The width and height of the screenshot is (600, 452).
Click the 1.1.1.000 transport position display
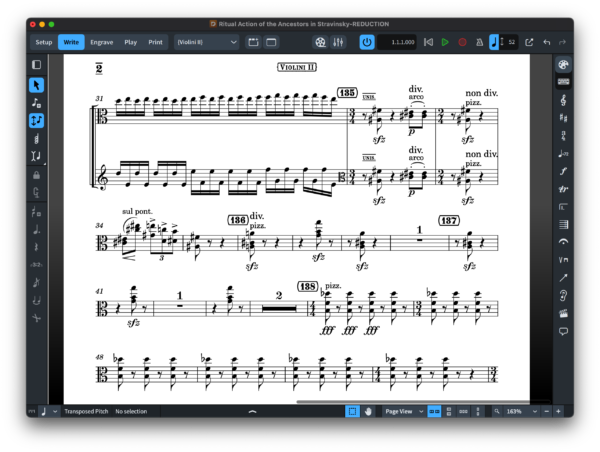pos(397,42)
